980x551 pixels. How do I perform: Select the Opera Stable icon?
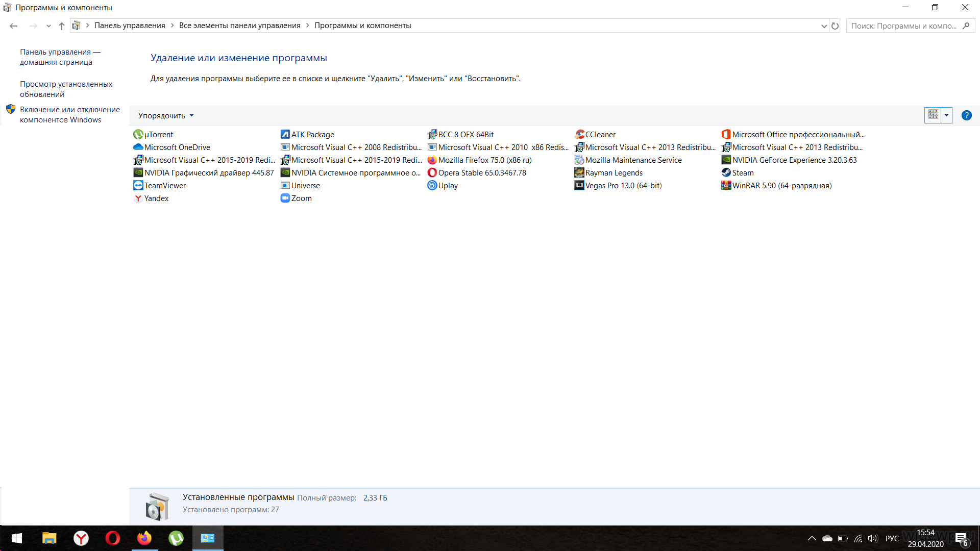click(x=432, y=173)
